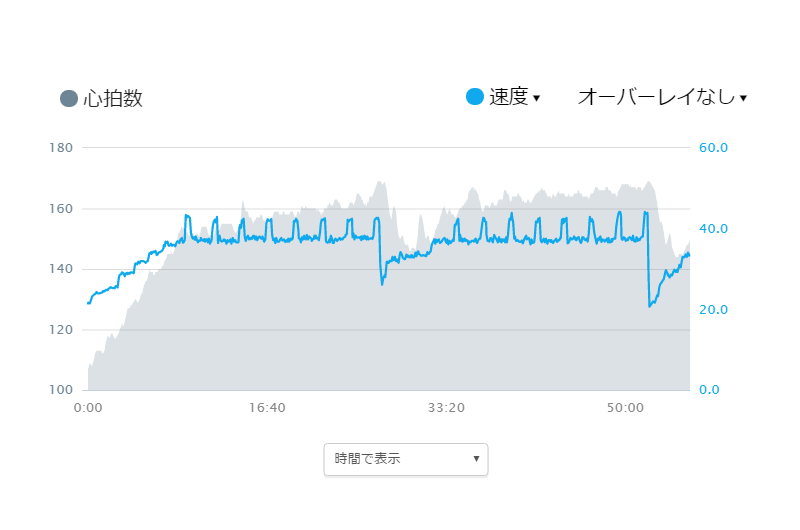
Task: Click the 120 heart rate axis label
Action: pyautogui.click(x=61, y=330)
